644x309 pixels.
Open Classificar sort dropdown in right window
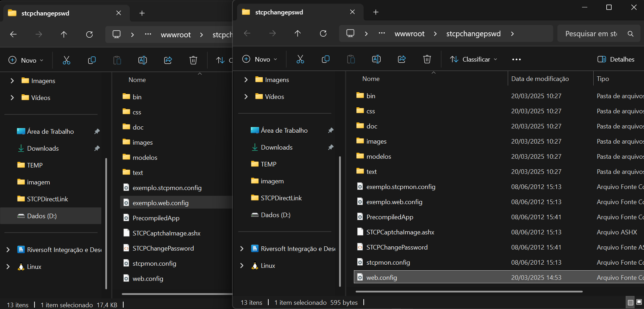pos(474,59)
